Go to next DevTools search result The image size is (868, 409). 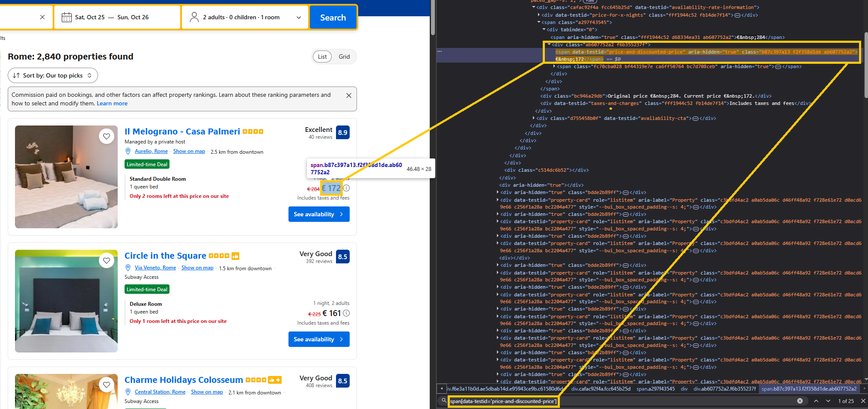(828, 401)
